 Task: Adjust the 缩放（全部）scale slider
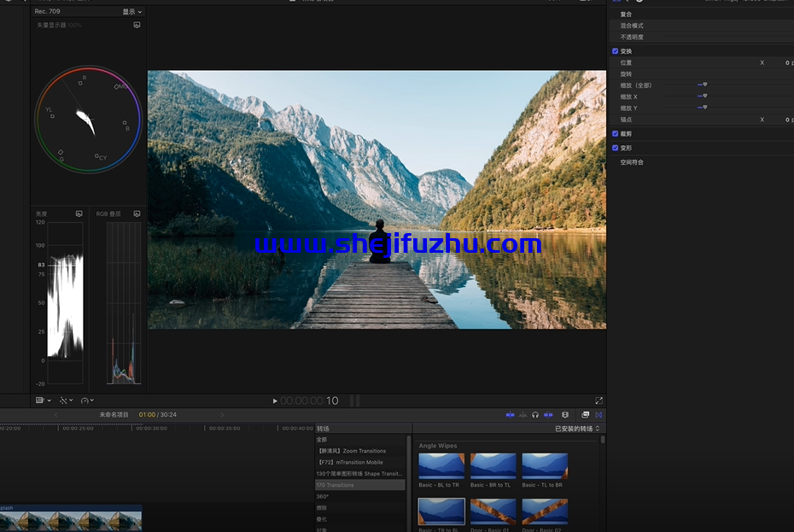704,85
